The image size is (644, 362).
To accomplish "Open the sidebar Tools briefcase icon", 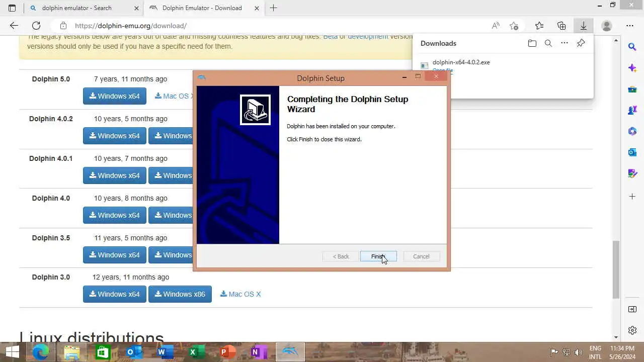I will pos(632,89).
